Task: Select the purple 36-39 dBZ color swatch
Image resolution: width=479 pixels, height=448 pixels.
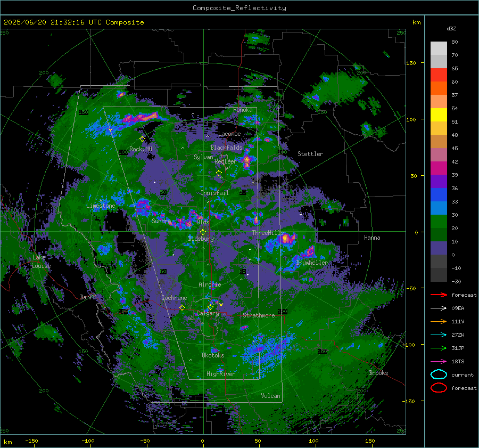Action: [439, 181]
